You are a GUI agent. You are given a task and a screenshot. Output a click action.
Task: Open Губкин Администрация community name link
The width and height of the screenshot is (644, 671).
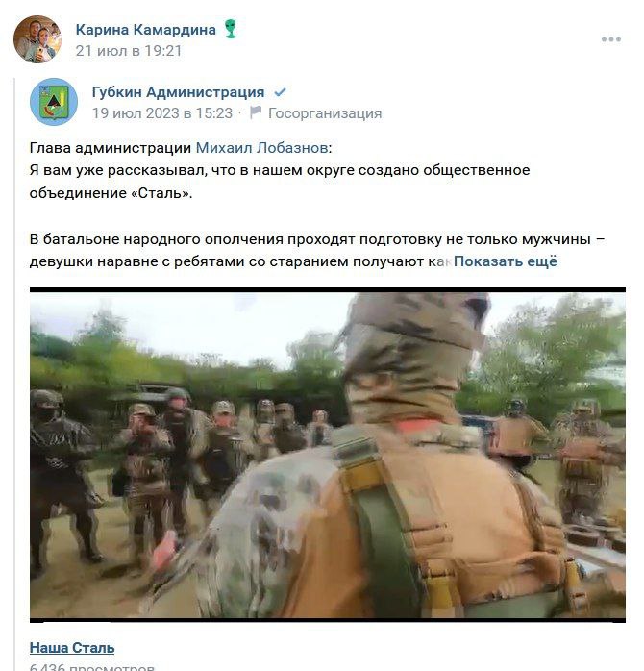click(x=178, y=92)
